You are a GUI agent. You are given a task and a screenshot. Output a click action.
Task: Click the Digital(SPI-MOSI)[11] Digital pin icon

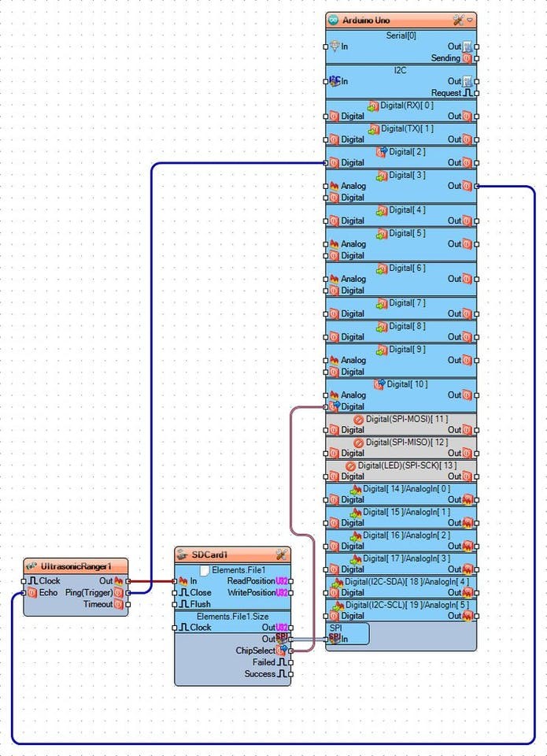(x=334, y=430)
